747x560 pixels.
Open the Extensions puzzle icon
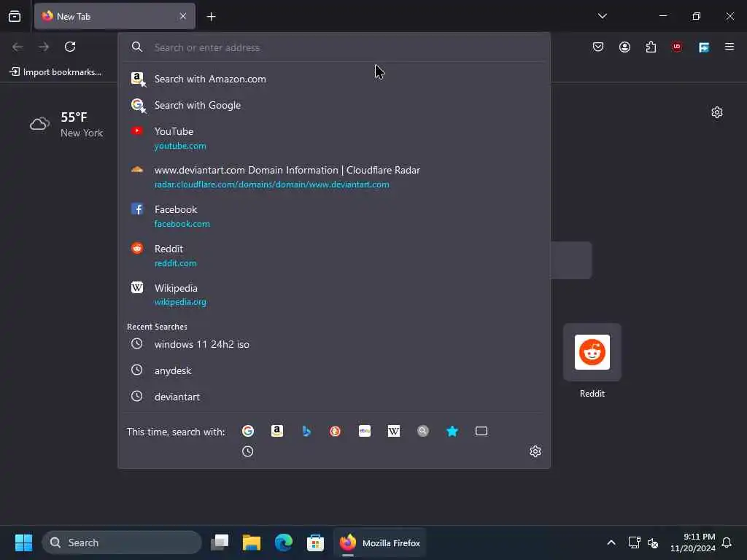coord(651,47)
